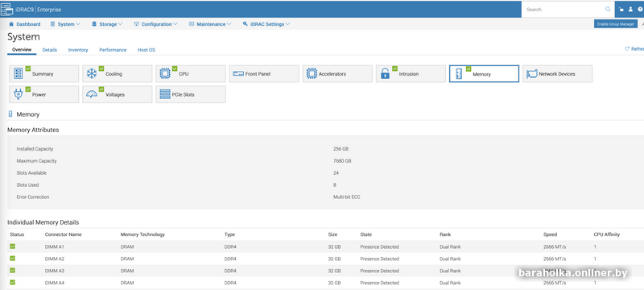The image size is (644, 290).
Task: Open the Intrusion padlock tile
Action: [x=411, y=74]
